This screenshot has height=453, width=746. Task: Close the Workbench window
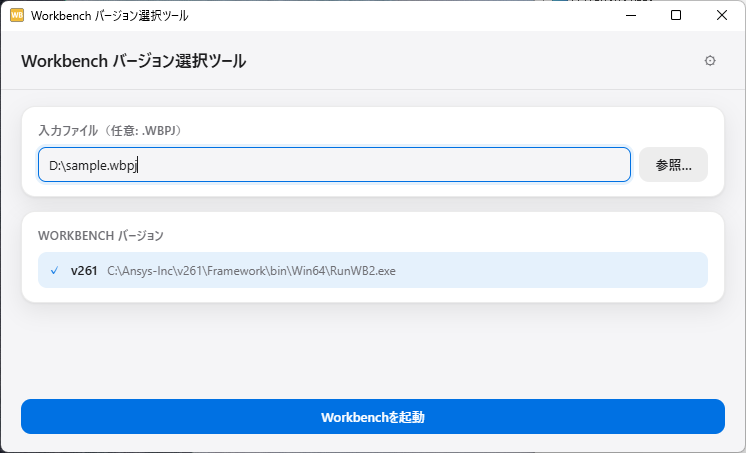pos(721,15)
